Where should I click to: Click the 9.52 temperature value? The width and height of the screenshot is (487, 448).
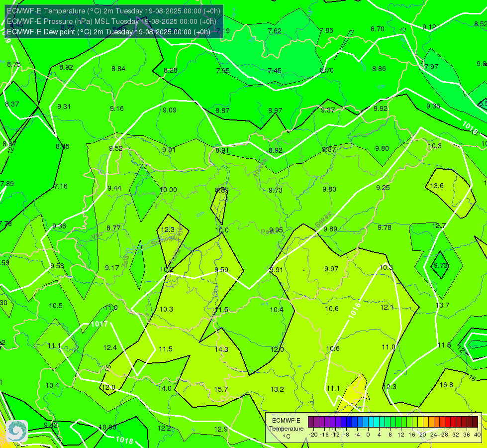pyautogui.click(x=116, y=148)
